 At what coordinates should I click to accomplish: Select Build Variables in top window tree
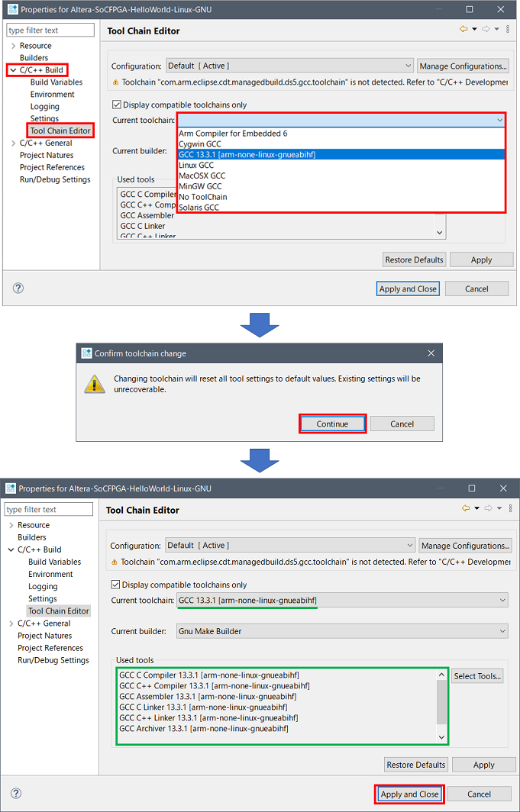[x=56, y=82]
